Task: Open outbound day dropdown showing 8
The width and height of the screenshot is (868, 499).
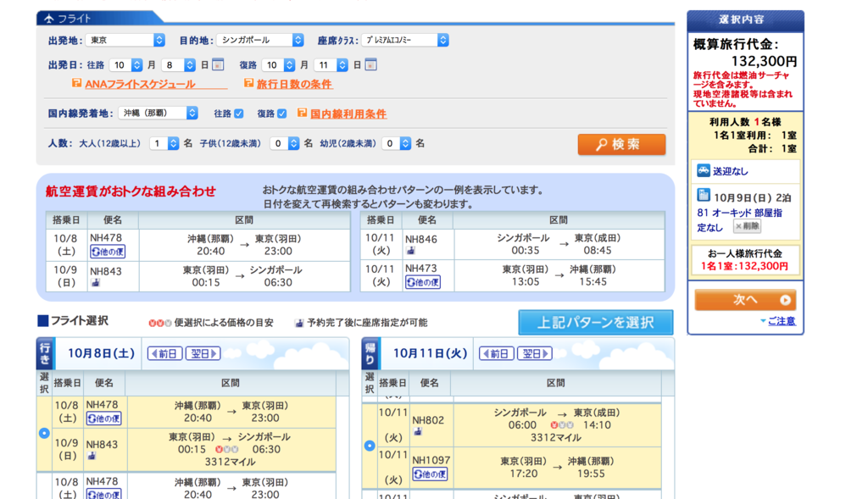Action: (178, 64)
